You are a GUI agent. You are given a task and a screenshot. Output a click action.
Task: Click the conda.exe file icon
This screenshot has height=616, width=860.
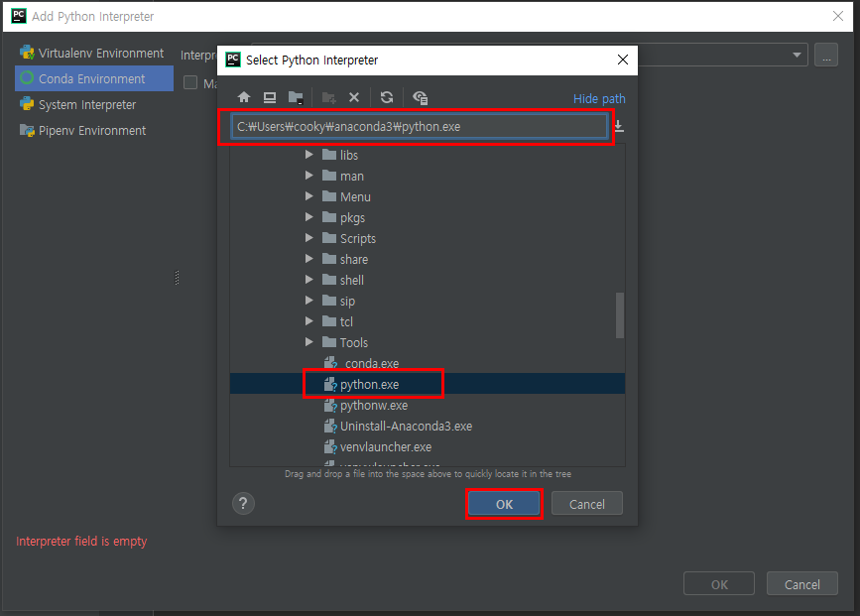(330, 363)
